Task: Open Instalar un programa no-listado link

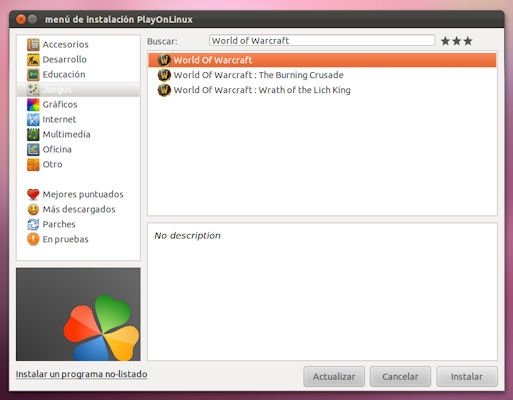Action: pos(82,374)
